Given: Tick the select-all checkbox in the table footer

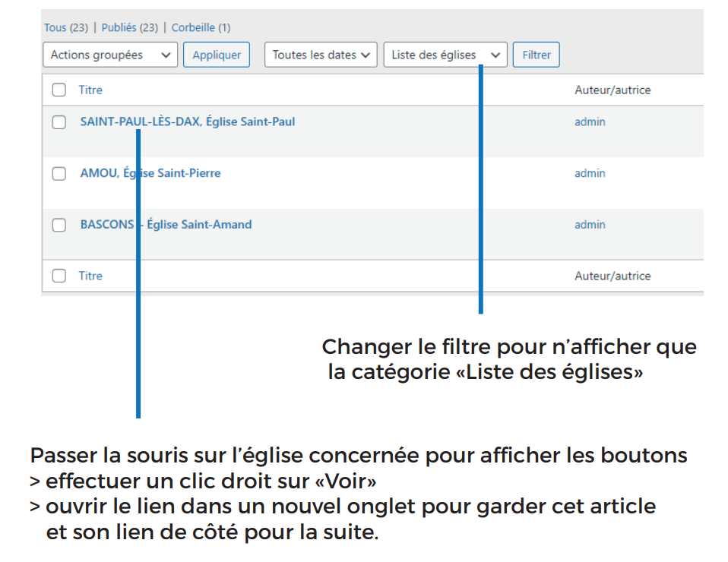Looking at the screenshot, I should point(59,276).
